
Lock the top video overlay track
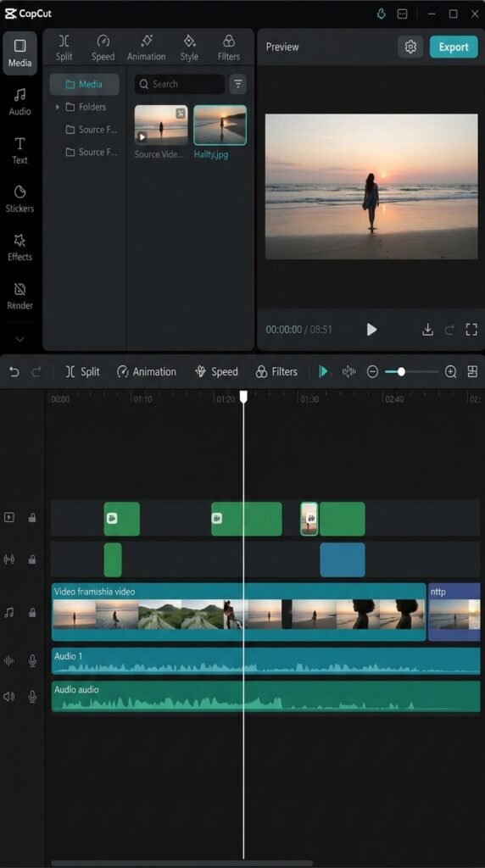(32, 518)
